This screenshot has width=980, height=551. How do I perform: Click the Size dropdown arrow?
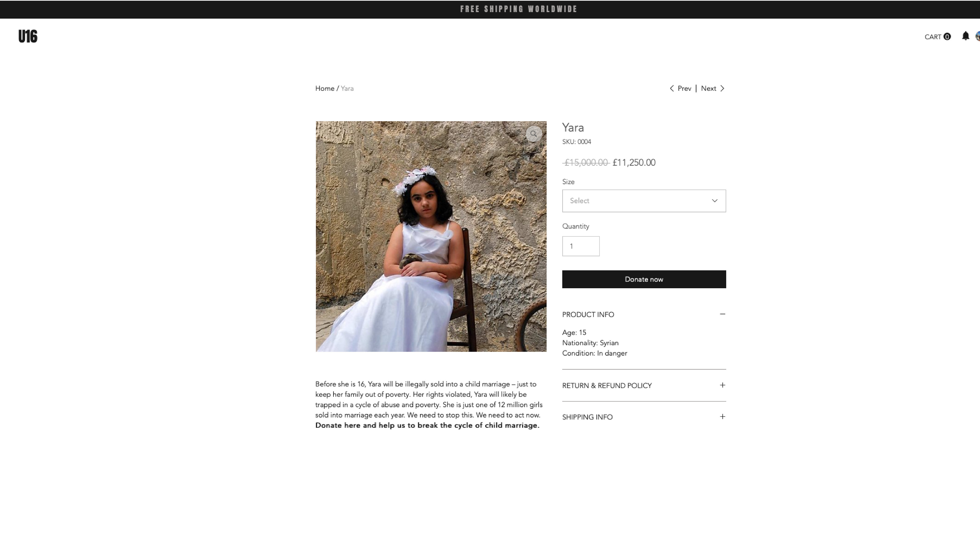[714, 201]
